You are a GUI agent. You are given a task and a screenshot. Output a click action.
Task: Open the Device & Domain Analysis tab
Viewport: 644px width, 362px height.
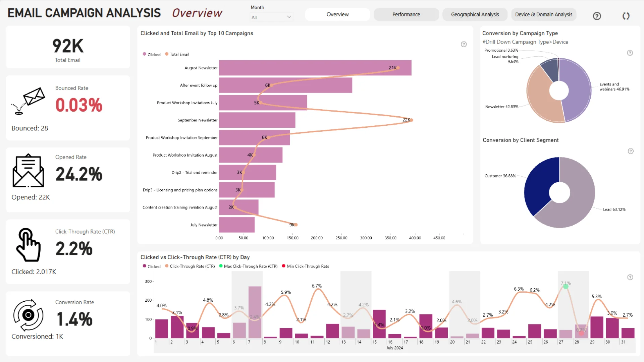tap(543, 14)
